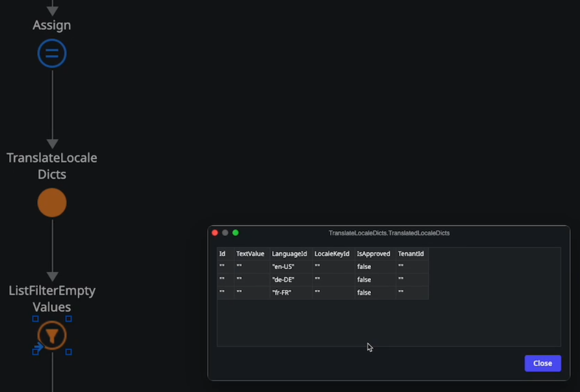The image size is (580, 392).
Task: Select the "de-DE" LanguageId cell
Action: pyautogui.click(x=283, y=280)
